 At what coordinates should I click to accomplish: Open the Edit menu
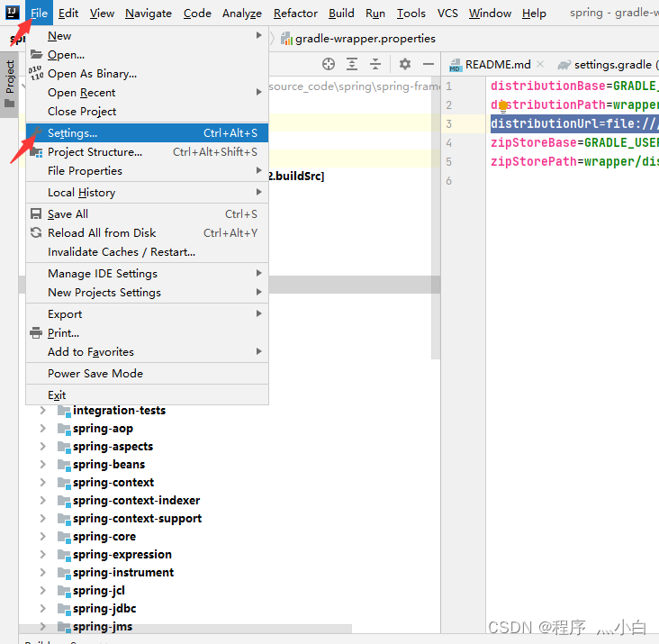(68, 13)
